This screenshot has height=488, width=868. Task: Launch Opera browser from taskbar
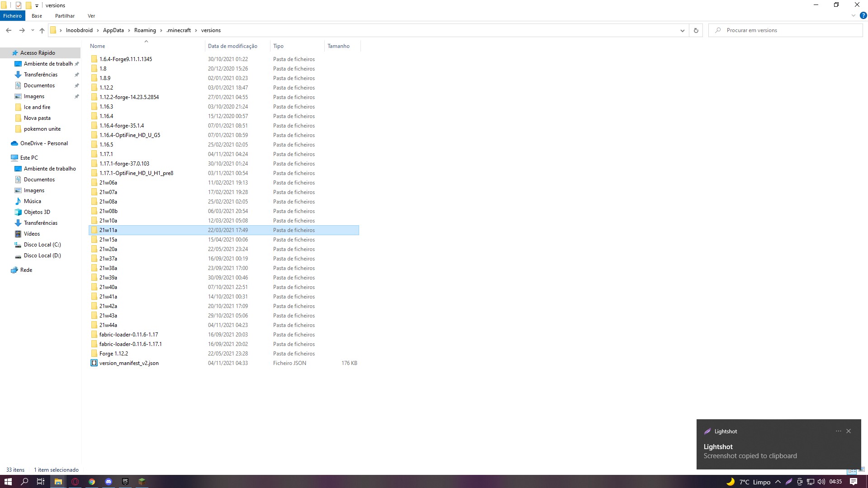click(x=75, y=482)
